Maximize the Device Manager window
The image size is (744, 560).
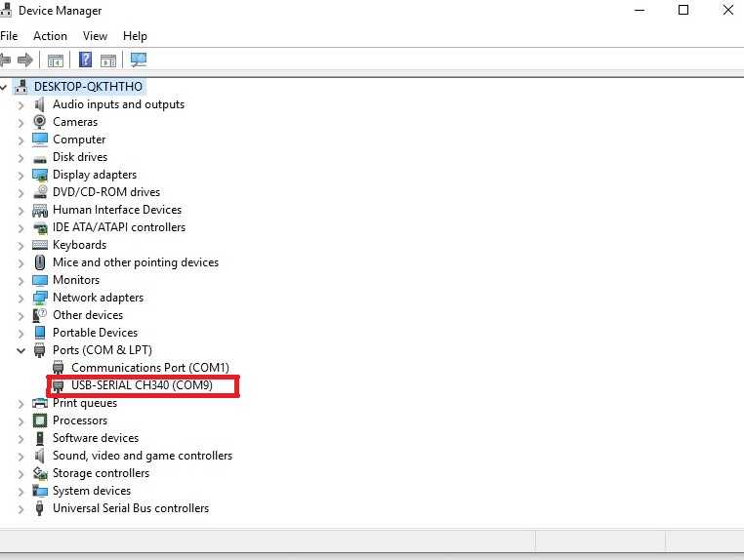[683, 10]
